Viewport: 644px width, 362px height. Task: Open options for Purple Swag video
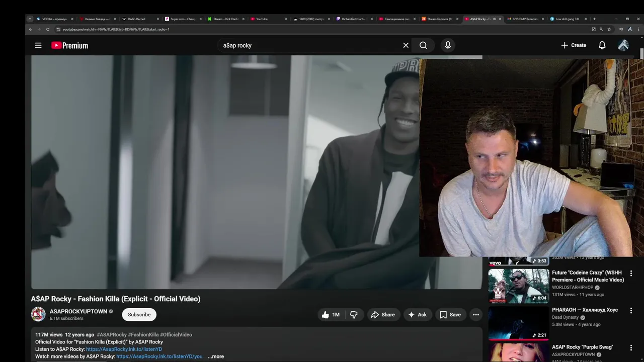tap(631, 348)
